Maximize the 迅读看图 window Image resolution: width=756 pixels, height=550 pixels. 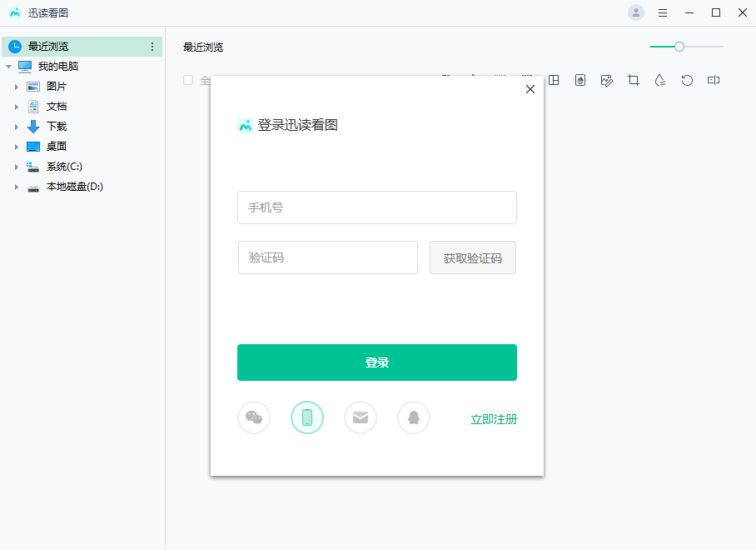pyautogui.click(x=716, y=13)
